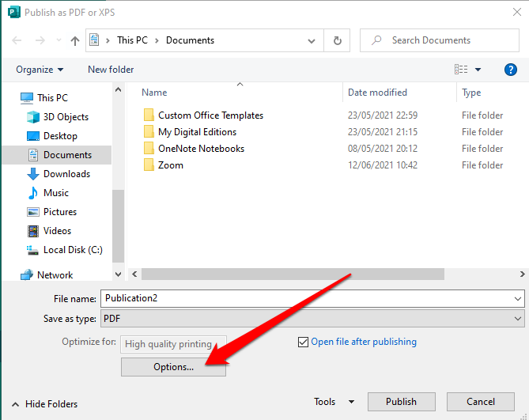
Task: Select 3D Objects in navigation pane
Action: [66, 117]
